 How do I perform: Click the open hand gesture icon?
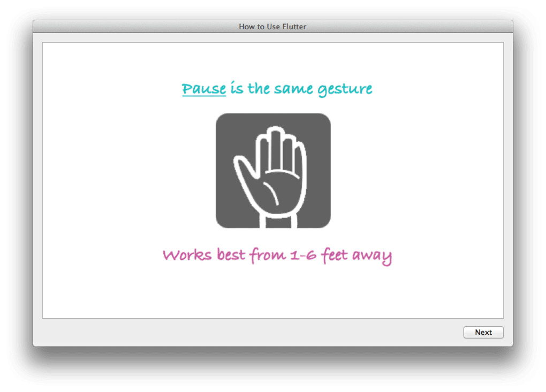point(273,171)
